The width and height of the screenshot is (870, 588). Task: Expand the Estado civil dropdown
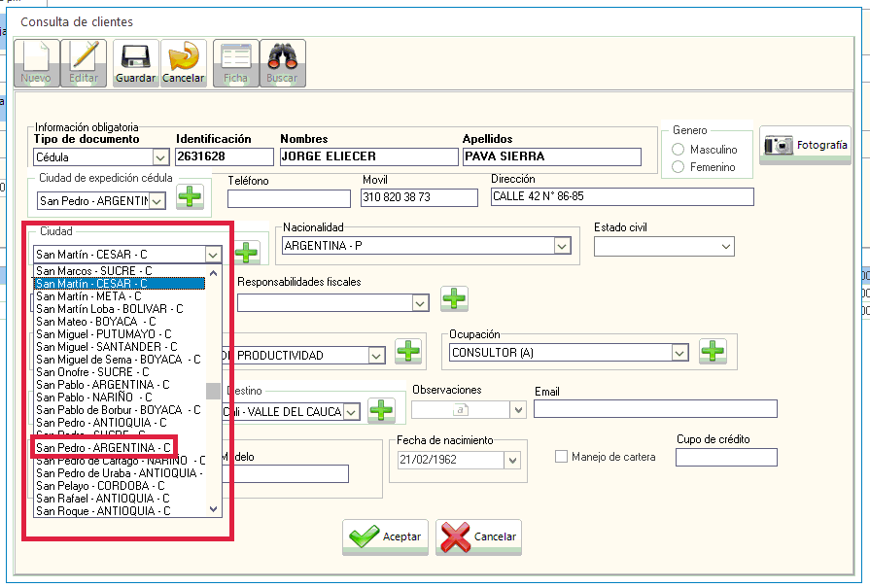726,247
